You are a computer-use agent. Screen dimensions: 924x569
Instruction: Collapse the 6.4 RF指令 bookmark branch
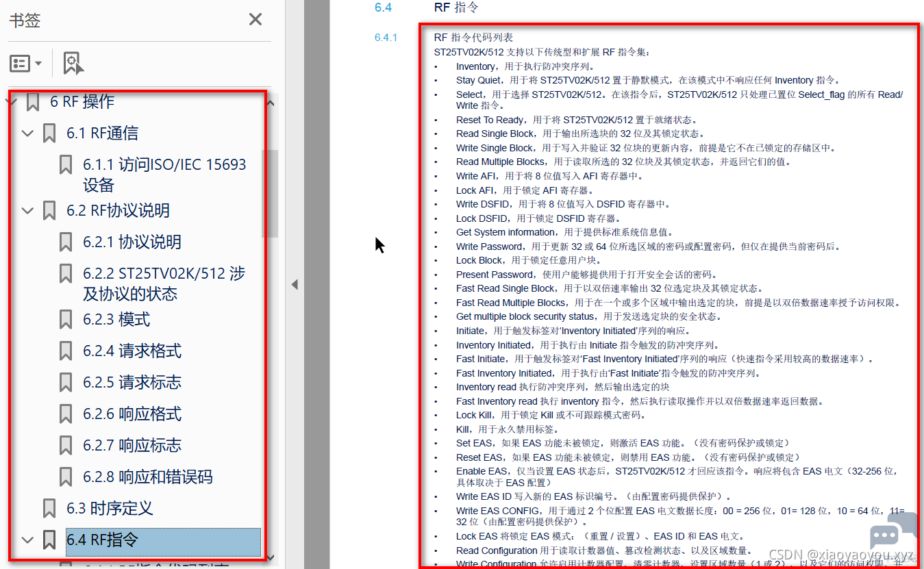point(28,540)
